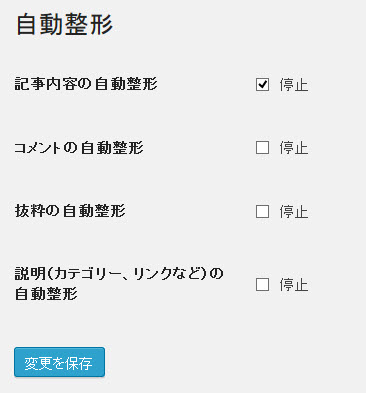Image resolution: width=366 pixels, height=393 pixels.
Task: Click the 変更を保存 button
Action: [x=59, y=362]
